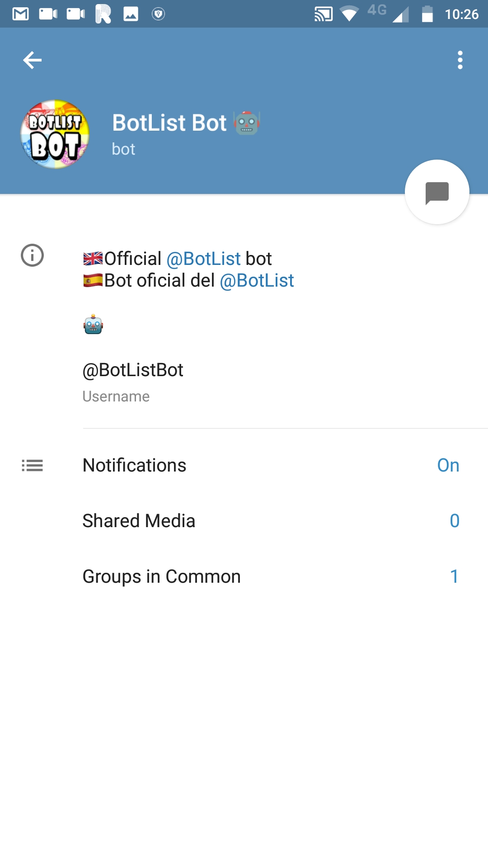Tap the info circle icon
Image resolution: width=488 pixels, height=868 pixels.
[x=32, y=255]
